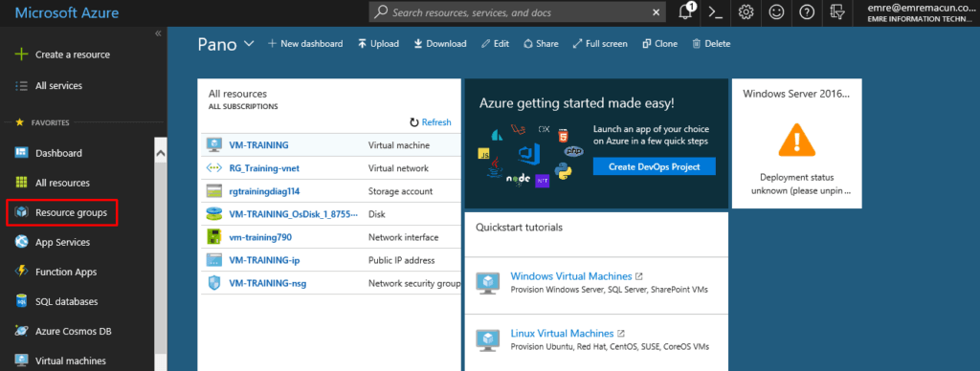Click Edit dashboard button
Screen dimensions: 980x371
pos(495,44)
